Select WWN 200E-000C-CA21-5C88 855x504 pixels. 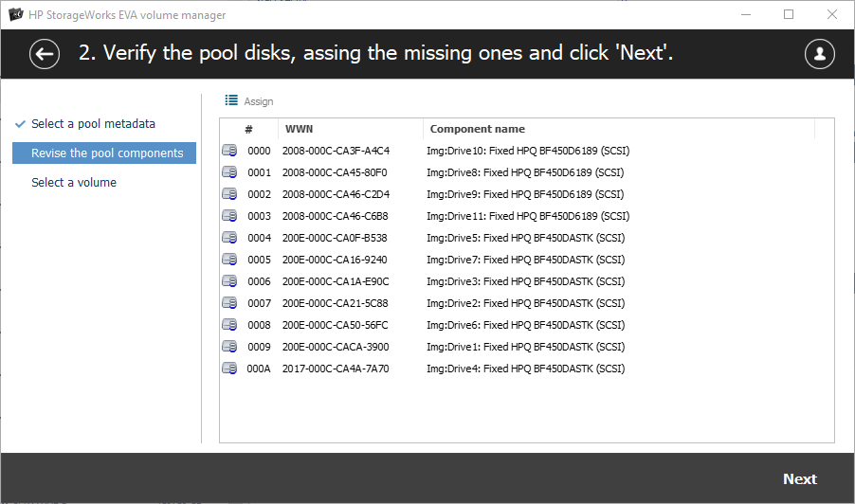[336, 303]
